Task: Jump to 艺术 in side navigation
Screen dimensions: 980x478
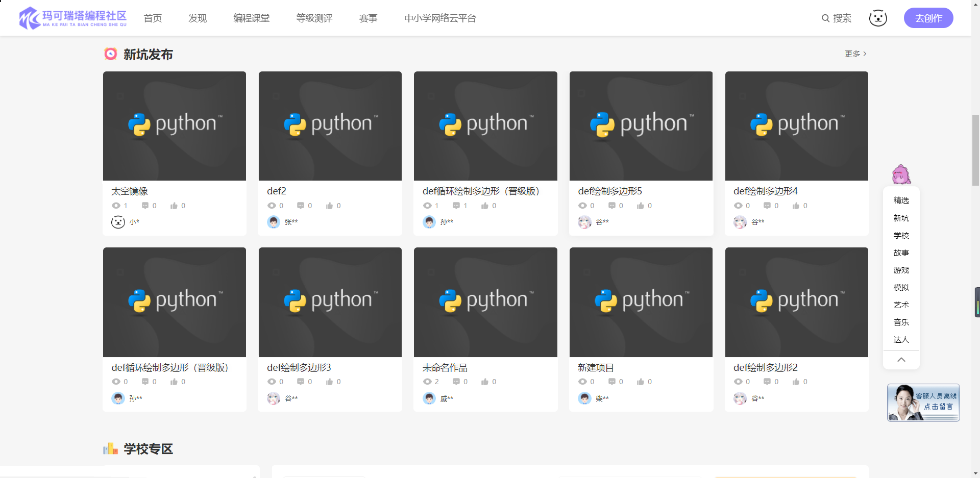Action: (x=901, y=305)
